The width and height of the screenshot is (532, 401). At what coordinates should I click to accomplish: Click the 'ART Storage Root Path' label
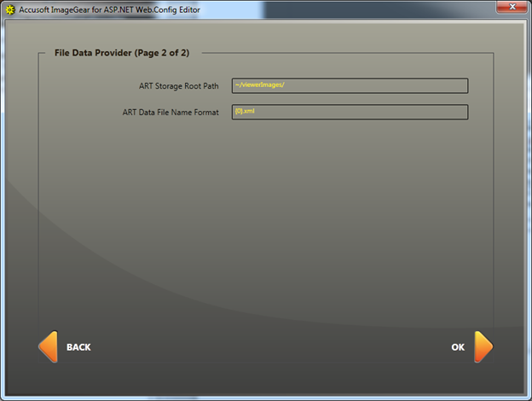click(x=179, y=86)
